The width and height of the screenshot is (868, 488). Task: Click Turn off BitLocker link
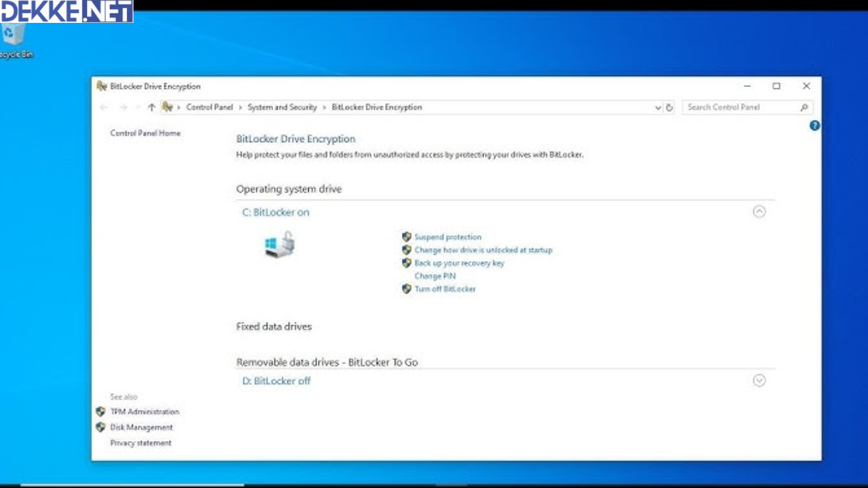point(445,288)
